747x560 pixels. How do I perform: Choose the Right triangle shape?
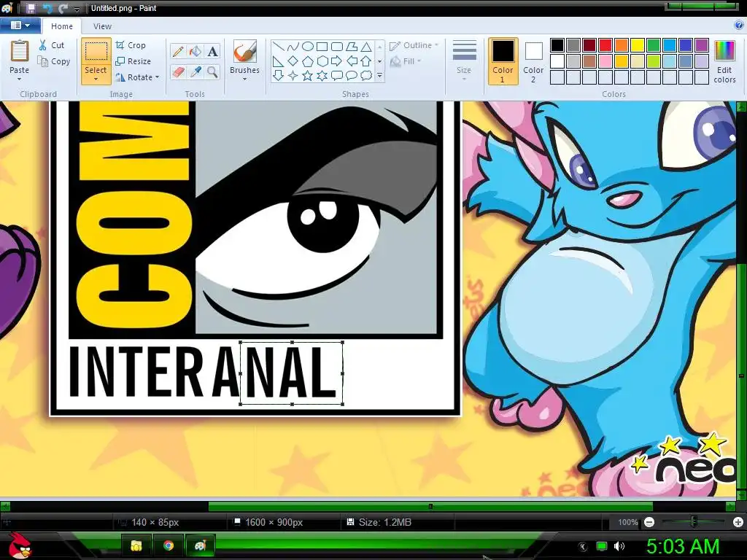pyautogui.click(x=279, y=61)
